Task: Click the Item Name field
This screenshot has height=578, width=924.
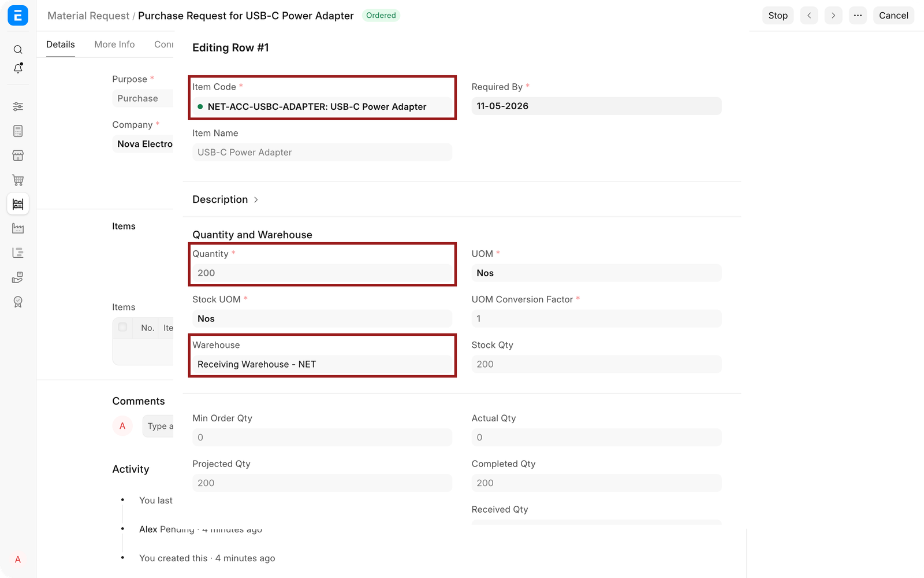Action: 322,152
